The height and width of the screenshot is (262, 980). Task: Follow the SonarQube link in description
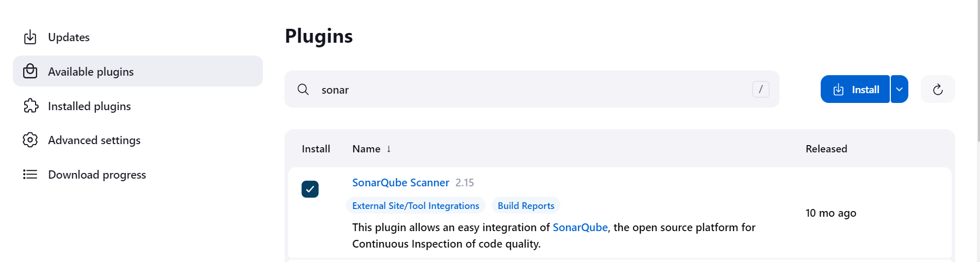pyautogui.click(x=580, y=228)
